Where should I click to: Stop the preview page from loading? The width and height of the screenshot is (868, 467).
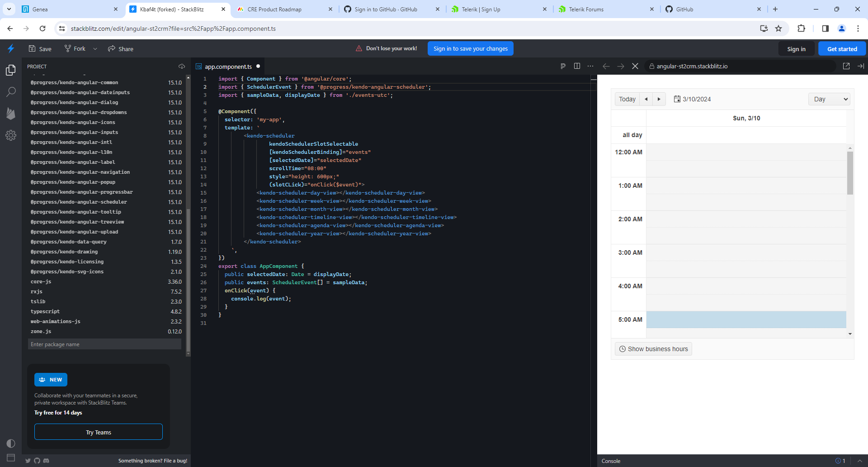(635, 66)
